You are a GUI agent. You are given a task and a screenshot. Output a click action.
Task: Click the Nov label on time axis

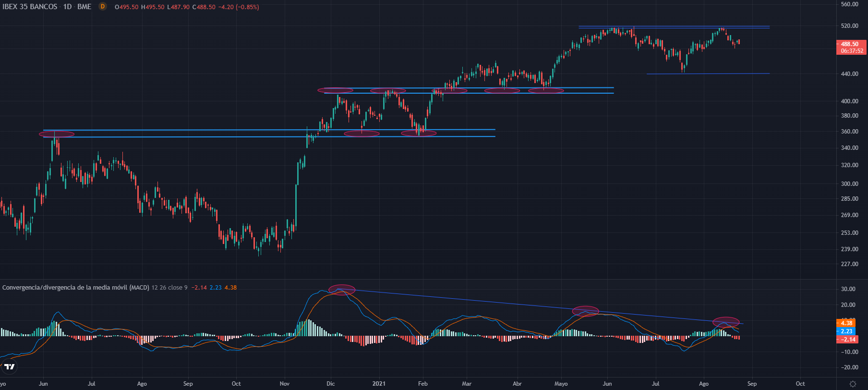point(285,384)
